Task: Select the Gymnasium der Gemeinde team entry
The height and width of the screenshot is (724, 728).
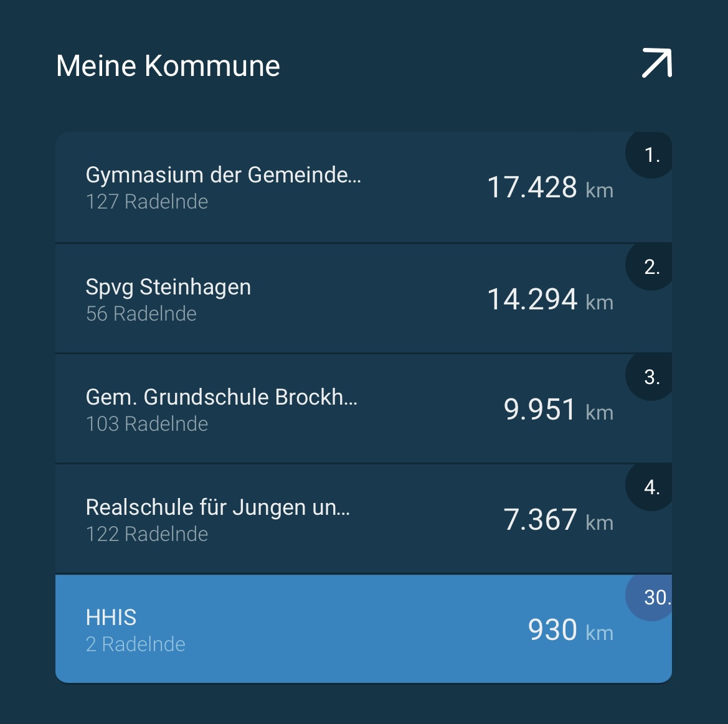Action: click(x=223, y=175)
